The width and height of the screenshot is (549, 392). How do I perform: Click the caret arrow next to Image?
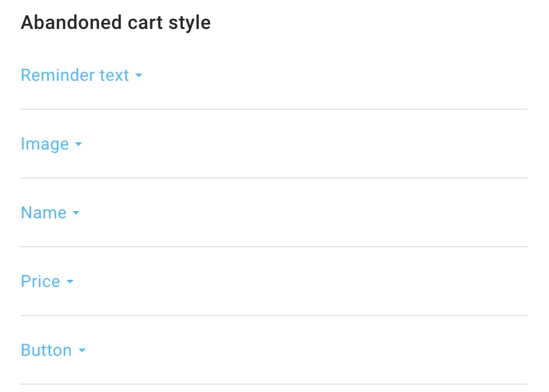(78, 144)
